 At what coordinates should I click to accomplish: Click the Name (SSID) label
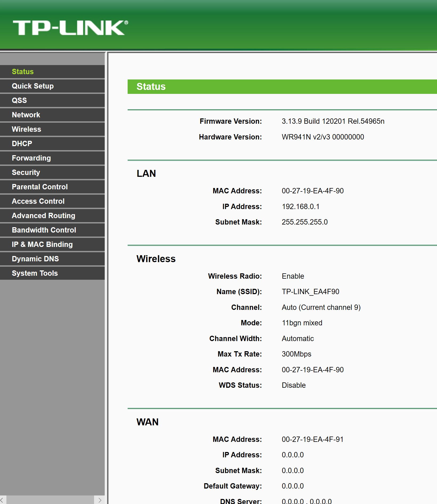pos(239,292)
